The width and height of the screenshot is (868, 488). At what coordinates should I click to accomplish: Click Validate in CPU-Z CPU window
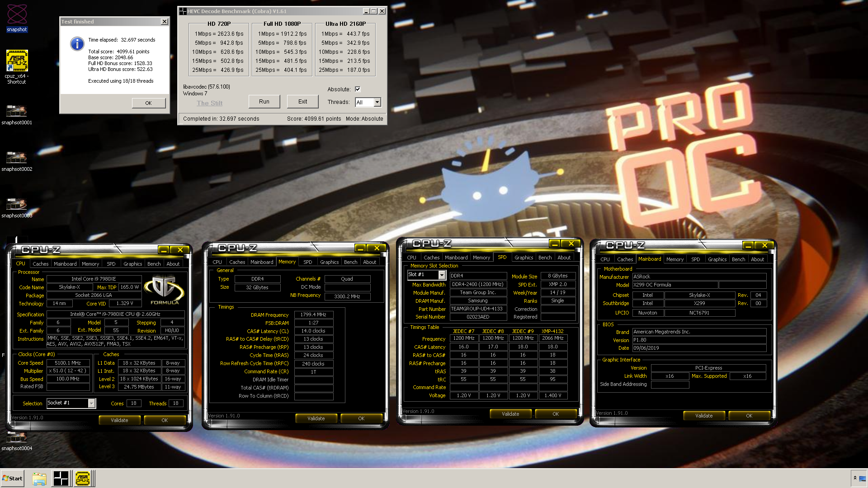pyautogui.click(x=119, y=420)
